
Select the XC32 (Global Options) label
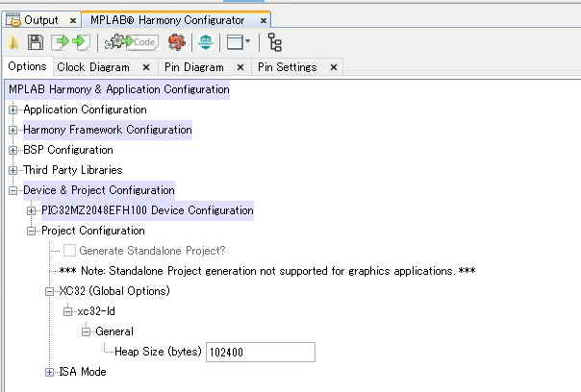(x=114, y=291)
